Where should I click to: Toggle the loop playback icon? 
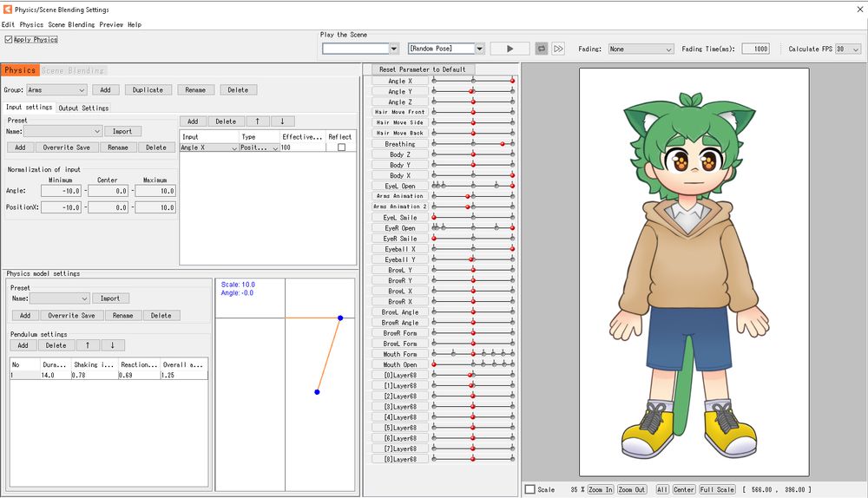[542, 49]
